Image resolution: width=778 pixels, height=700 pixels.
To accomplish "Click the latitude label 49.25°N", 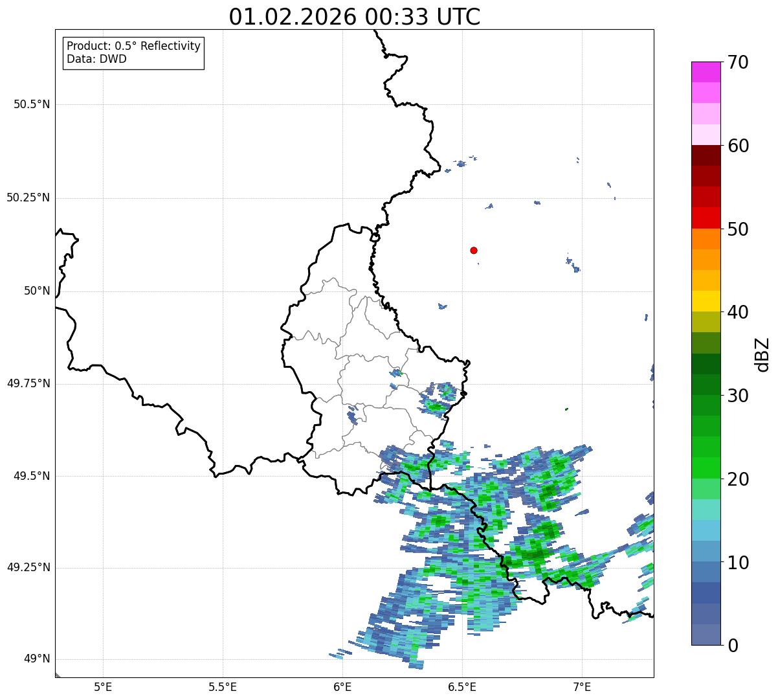I will pos(28,567).
